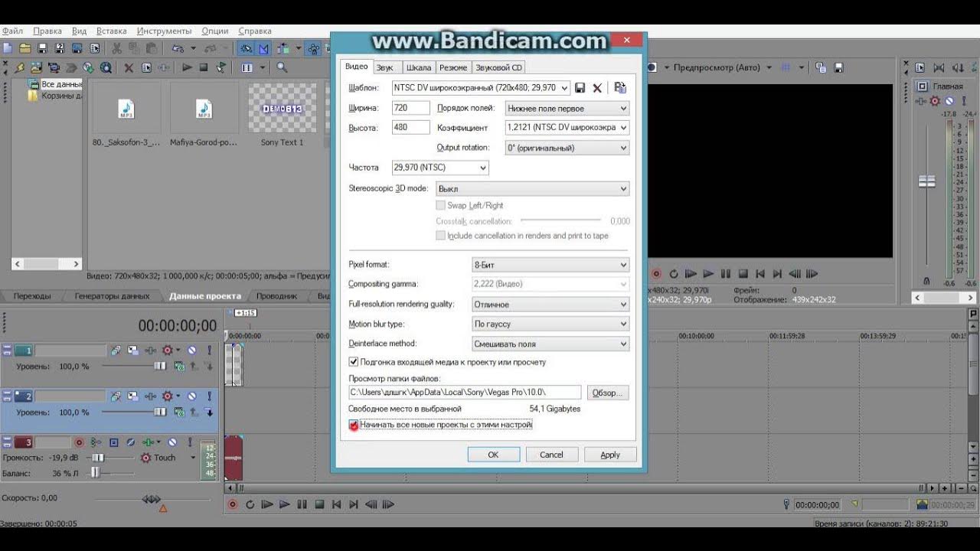Mute video track 1
The width and height of the screenshot is (980, 551).
point(191,350)
